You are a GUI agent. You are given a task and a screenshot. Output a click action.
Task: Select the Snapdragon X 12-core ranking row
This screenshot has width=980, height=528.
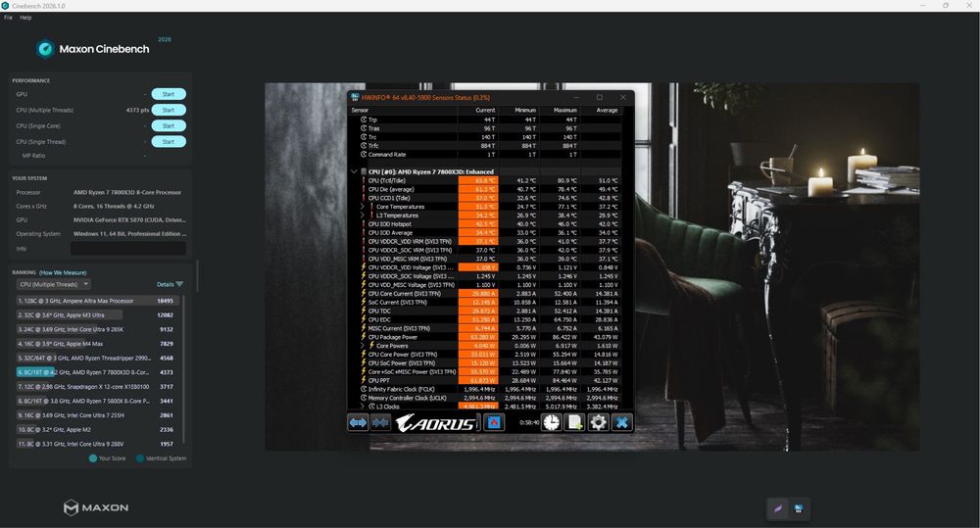point(97,387)
